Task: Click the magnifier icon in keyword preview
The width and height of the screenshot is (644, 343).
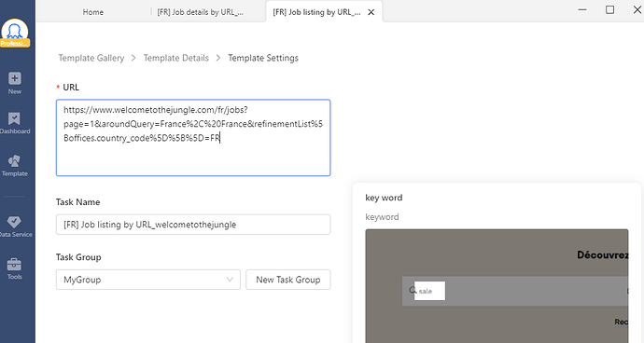Action: (413, 291)
